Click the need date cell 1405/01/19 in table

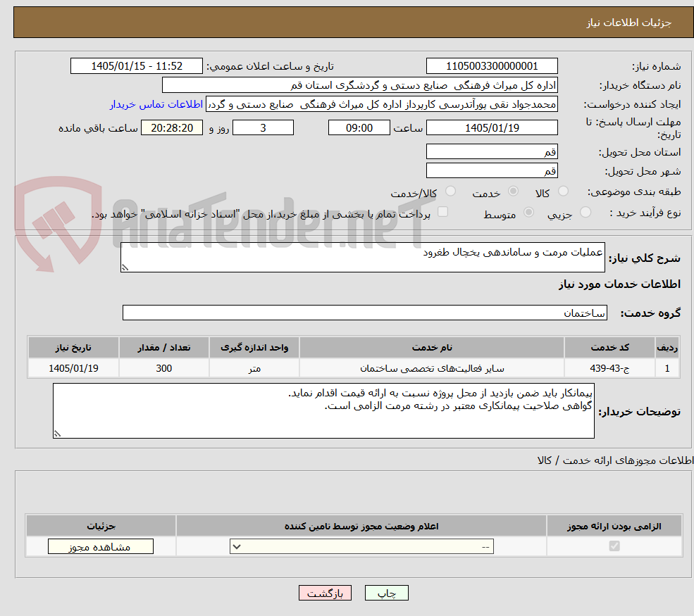click(73, 368)
